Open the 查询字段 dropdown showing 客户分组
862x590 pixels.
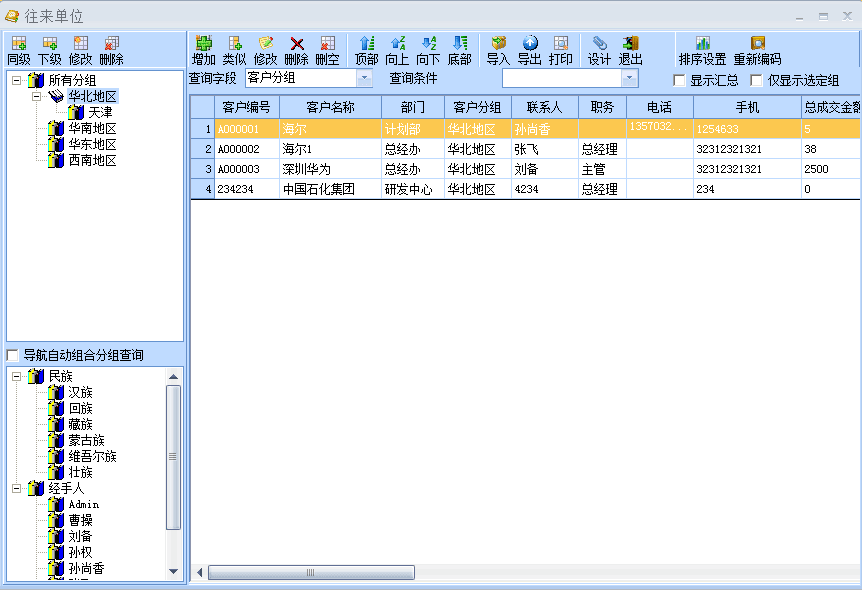364,78
